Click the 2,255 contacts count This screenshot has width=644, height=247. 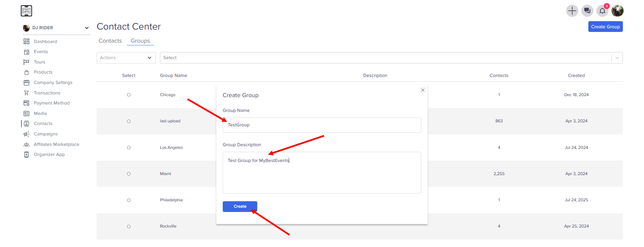499,174
